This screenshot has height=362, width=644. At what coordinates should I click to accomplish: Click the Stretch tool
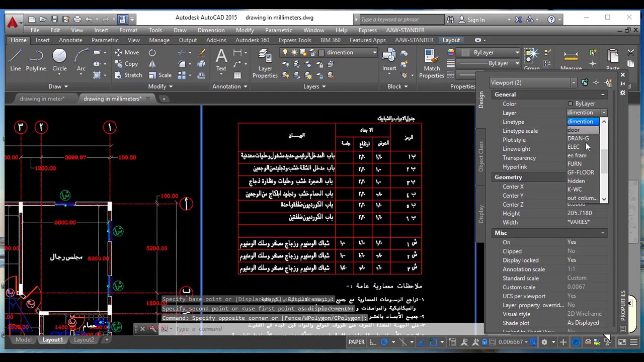pyautogui.click(x=128, y=75)
